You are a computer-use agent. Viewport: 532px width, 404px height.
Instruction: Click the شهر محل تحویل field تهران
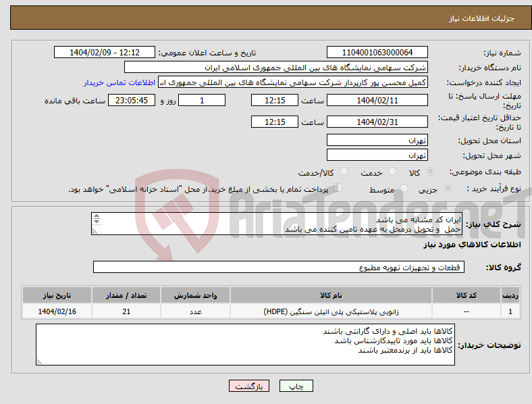tap(377, 155)
